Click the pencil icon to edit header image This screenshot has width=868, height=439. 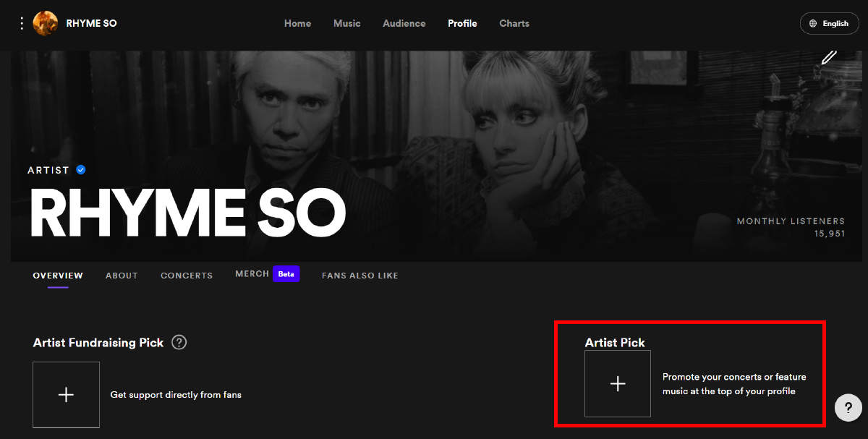click(829, 57)
